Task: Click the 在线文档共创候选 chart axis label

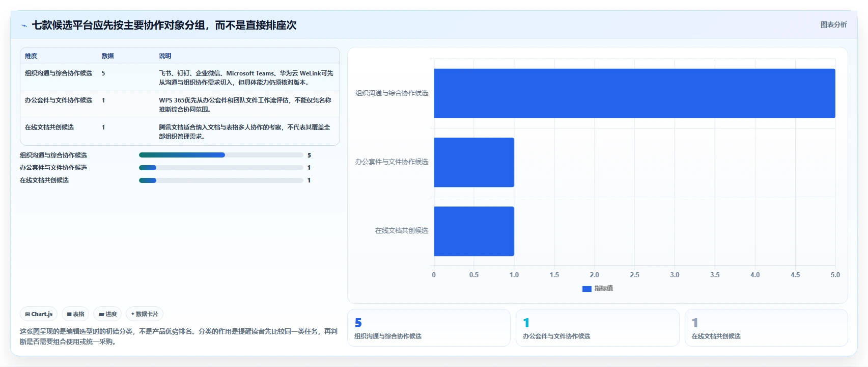Action: tap(402, 230)
